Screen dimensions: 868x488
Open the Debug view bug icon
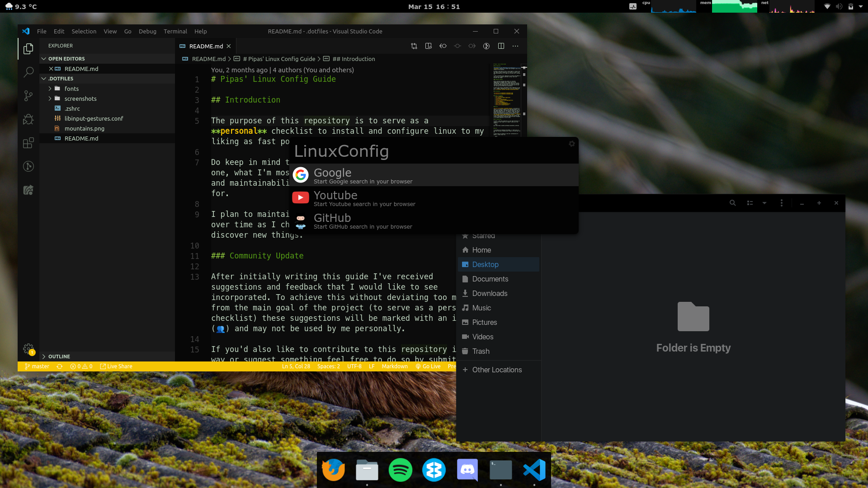tap(28, 119)
